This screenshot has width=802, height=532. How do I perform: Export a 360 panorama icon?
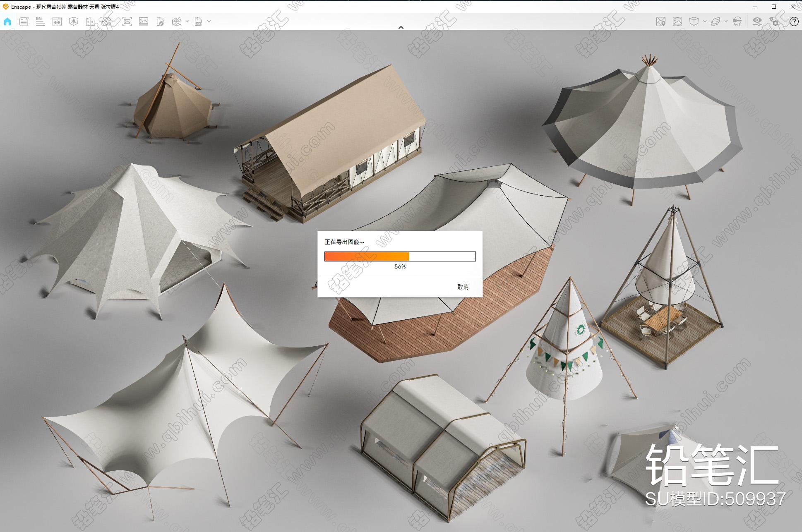click(x=177, y=22)
